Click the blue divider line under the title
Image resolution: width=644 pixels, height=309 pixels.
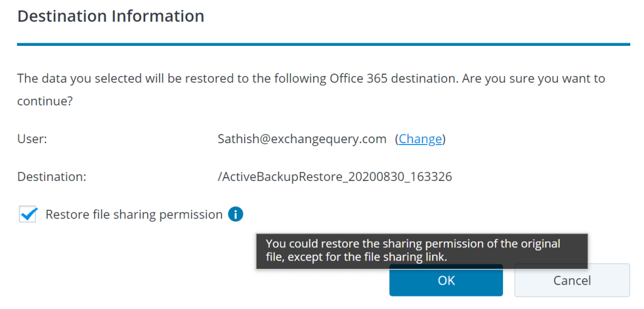tap(323, 45)
